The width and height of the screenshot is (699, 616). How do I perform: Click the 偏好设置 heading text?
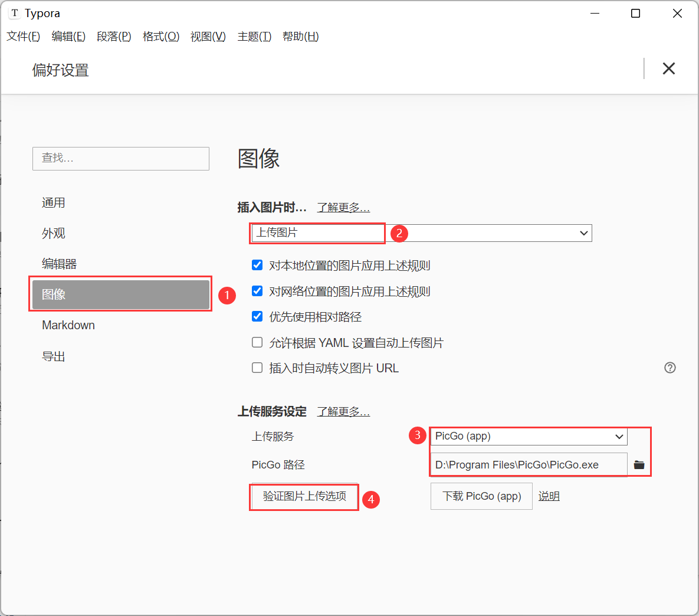coord(60,70)
